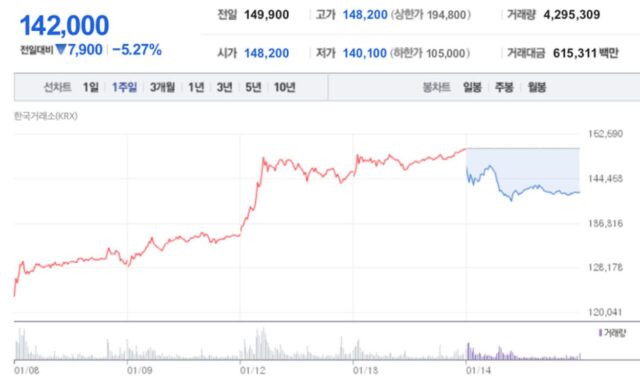Viewport: 640px width, 390px height.
Task: Click the purple volume bars for 01/14
Action: pos(523,352)
